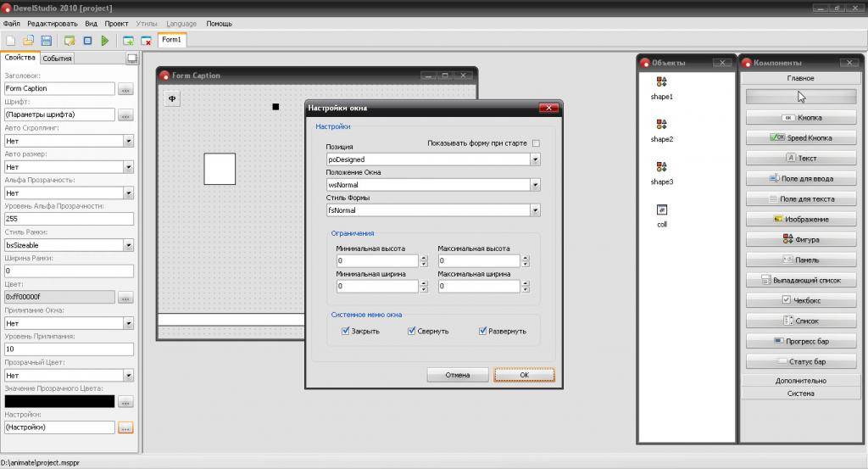
Task: Toggle Показывать форму при старте checkbox
Action: (536, 143)
